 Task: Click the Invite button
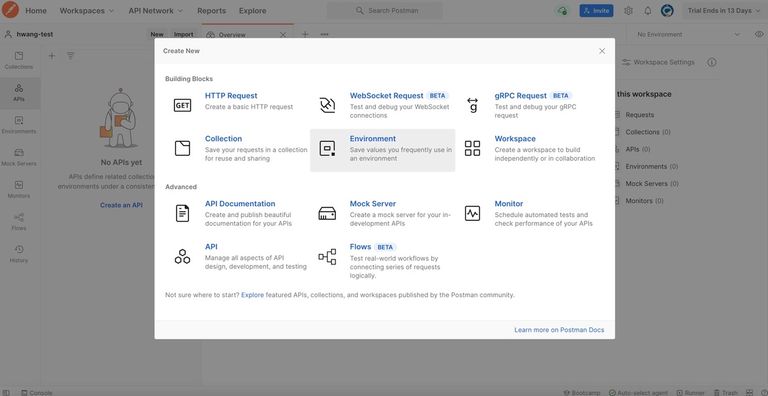pyautogui.click(x=596, y=10)
